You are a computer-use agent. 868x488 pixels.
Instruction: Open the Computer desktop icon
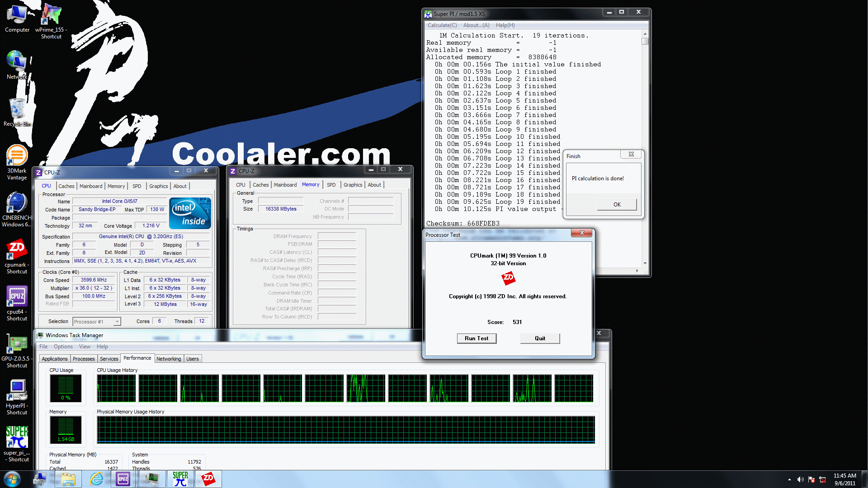click(x=17, y=18)
